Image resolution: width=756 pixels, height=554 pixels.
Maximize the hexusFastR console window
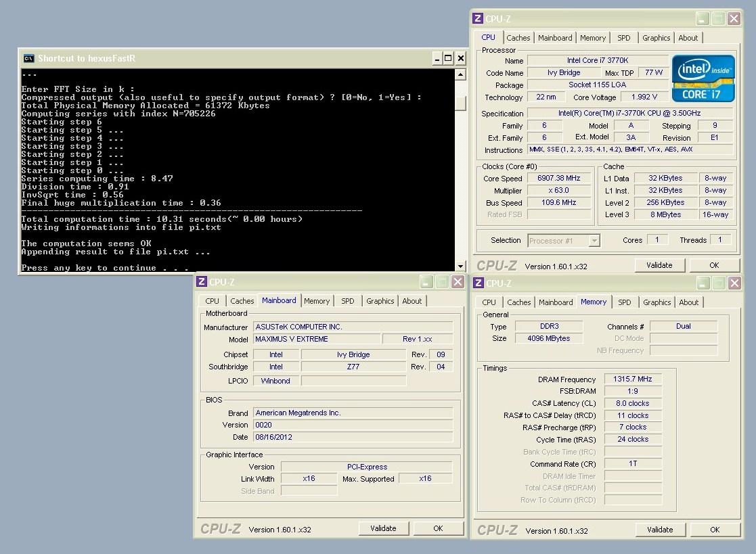448,58
